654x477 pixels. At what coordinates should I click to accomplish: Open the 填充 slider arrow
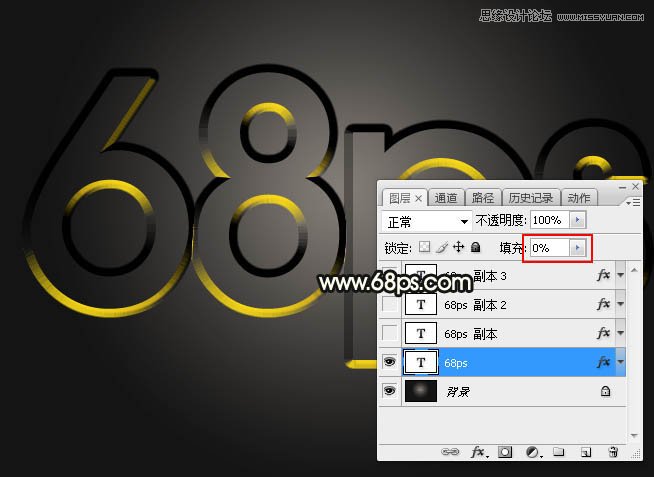pos(578,248)
